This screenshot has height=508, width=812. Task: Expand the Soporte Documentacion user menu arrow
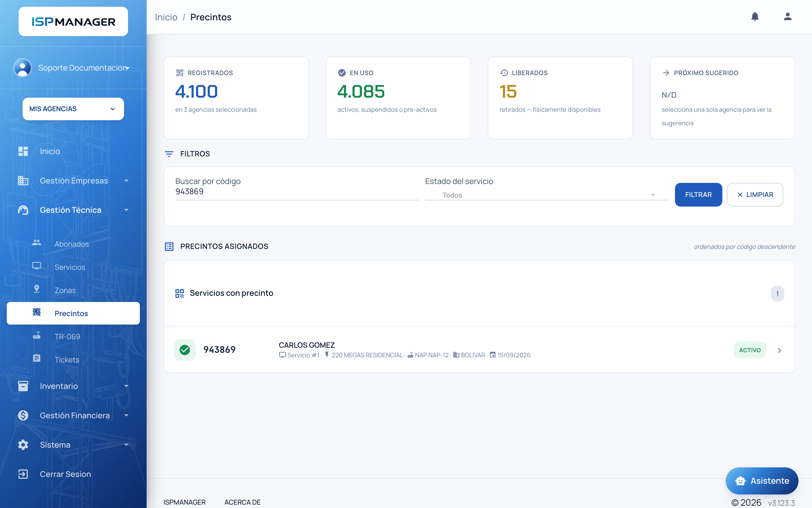tap(127, 68)
